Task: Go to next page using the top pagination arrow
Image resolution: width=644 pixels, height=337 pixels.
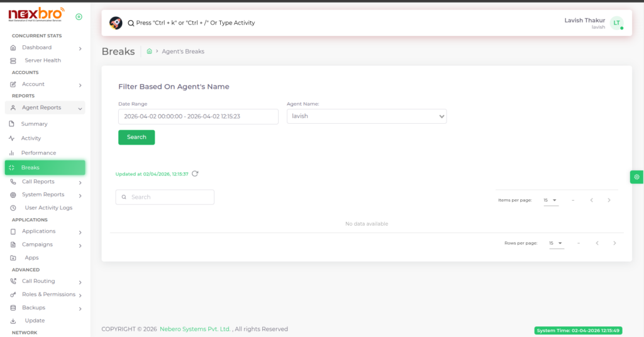Action: tap(609, 200)
